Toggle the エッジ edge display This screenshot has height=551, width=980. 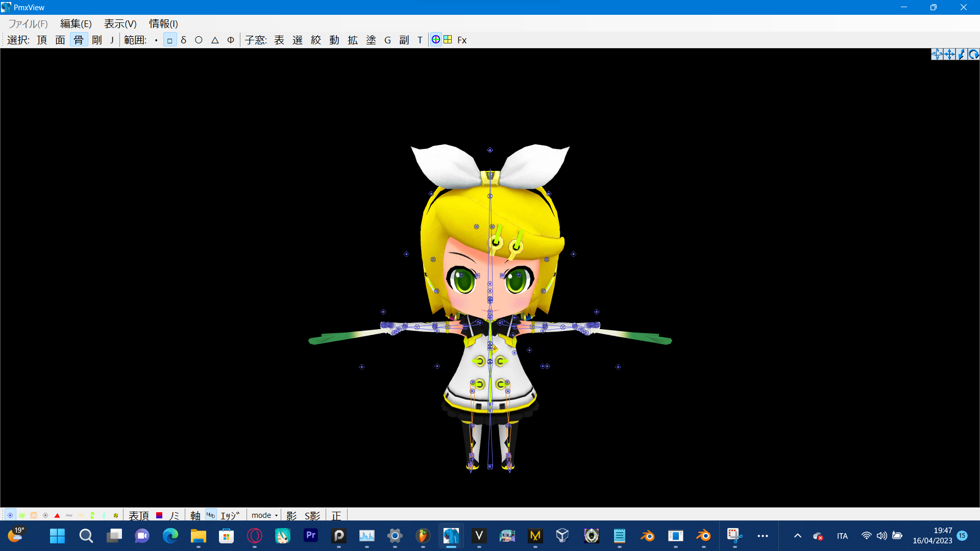(230, 515)
